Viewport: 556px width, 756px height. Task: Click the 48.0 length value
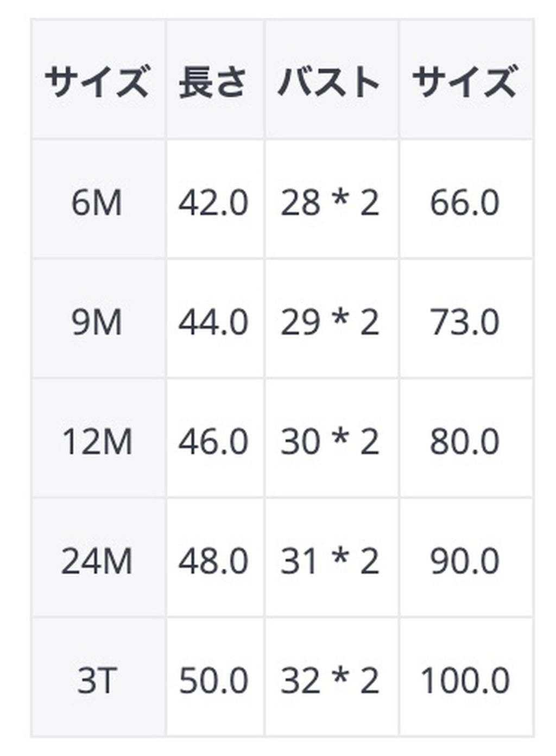(x=214, y=561)
